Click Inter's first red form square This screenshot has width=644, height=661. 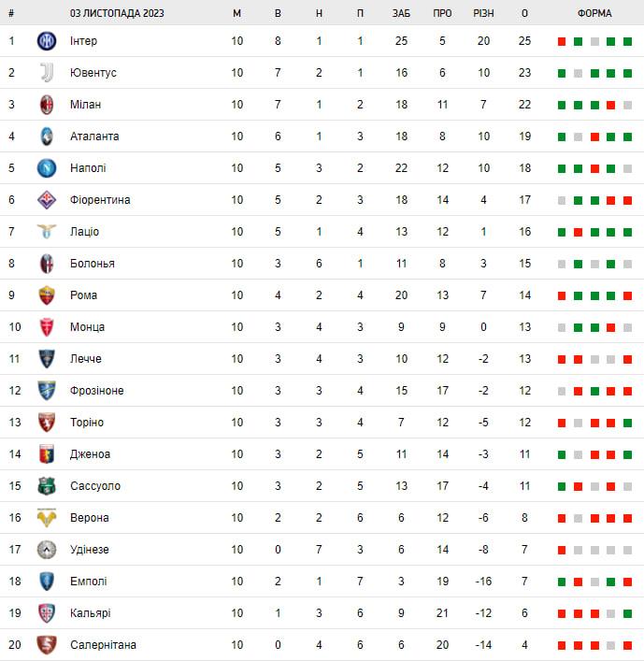(562, 41)
